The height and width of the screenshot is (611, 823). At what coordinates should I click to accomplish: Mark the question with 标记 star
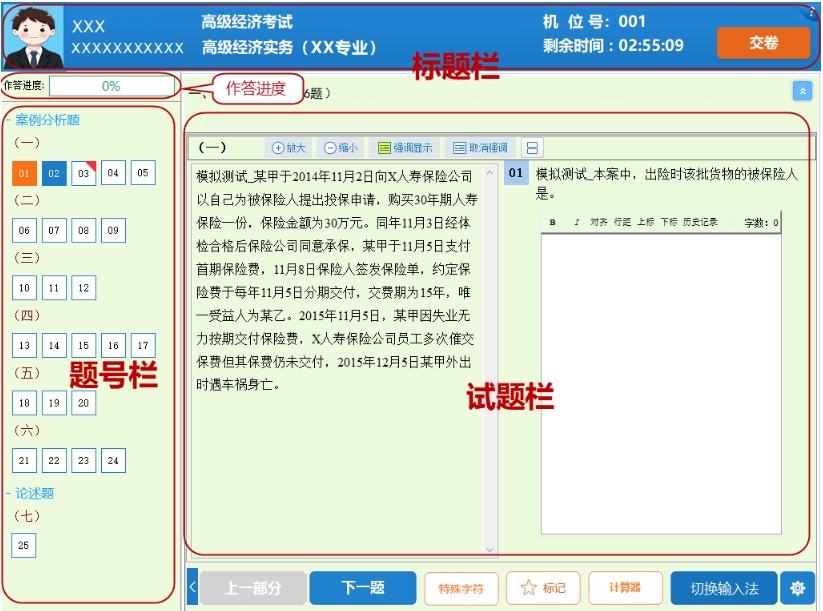(x=543, y=588)
